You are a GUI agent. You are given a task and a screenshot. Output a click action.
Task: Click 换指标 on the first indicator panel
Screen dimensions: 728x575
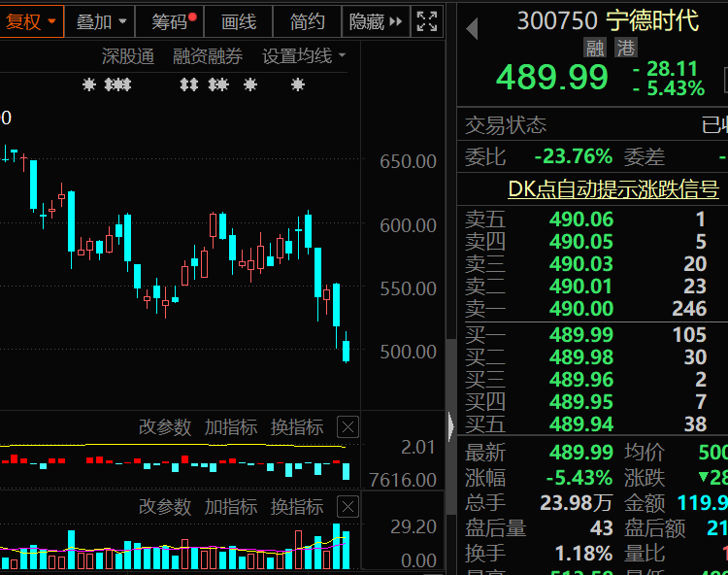coord(297,427)
